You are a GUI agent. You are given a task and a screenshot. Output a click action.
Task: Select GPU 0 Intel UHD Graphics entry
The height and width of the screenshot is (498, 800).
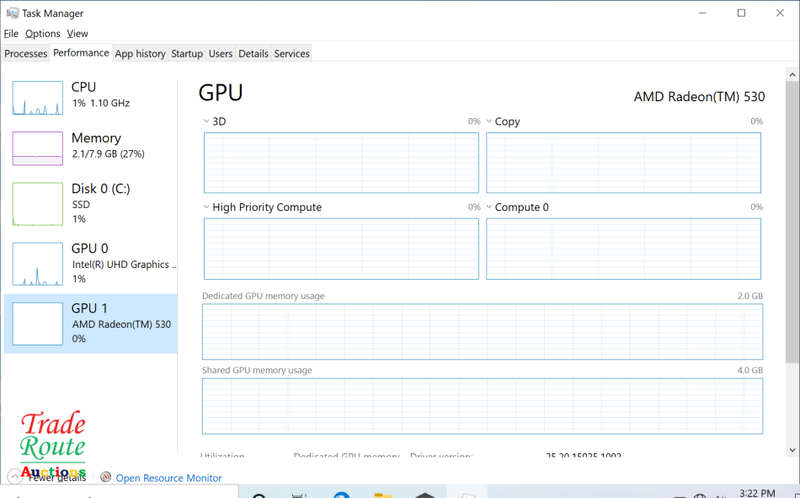91,263
